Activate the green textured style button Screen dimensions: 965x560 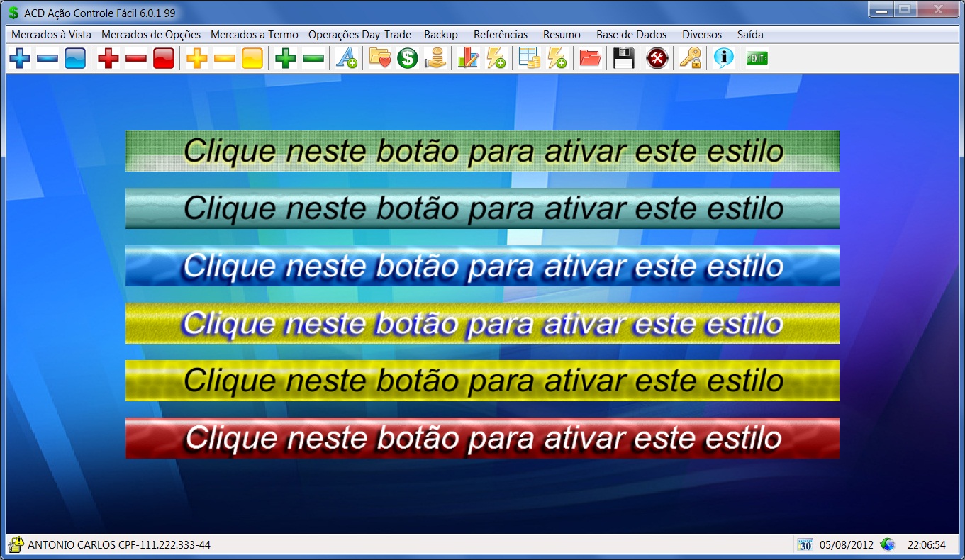[x=482, y=151]
